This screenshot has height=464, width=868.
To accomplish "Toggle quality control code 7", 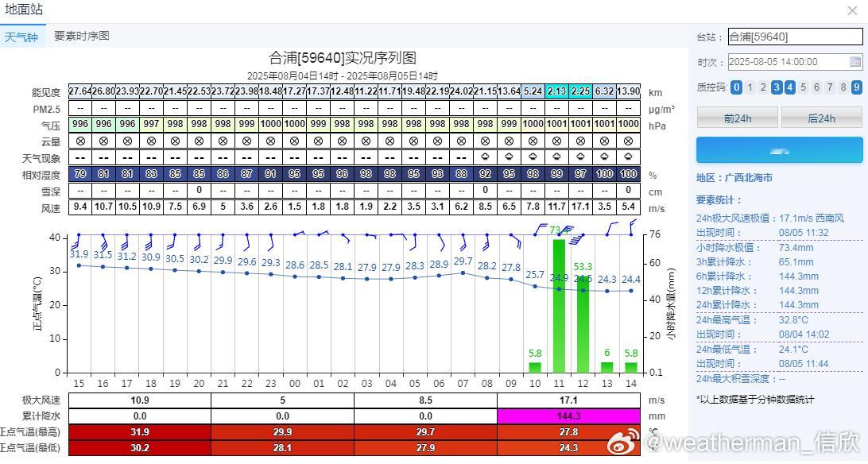I will [x=830, y=87].
